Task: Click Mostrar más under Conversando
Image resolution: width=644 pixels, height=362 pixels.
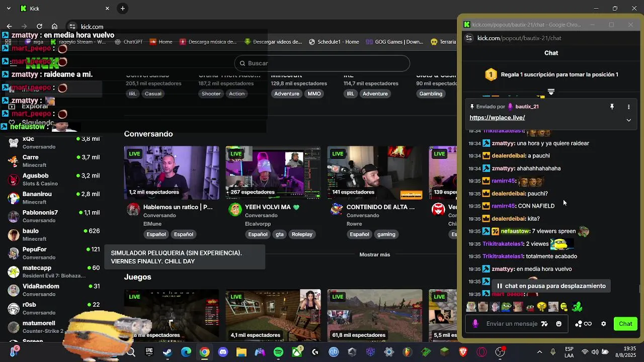Action: [375, 255]
